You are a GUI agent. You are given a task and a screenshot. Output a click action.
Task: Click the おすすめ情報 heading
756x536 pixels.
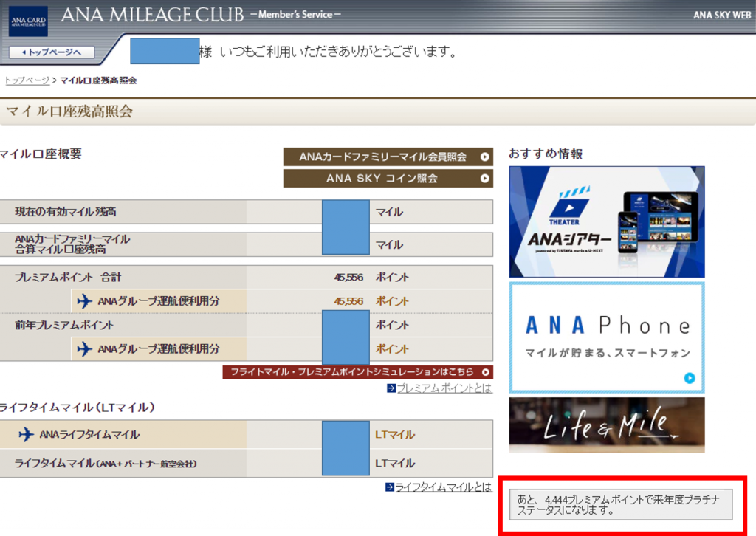pyautogui.click(x=546, y=154)
